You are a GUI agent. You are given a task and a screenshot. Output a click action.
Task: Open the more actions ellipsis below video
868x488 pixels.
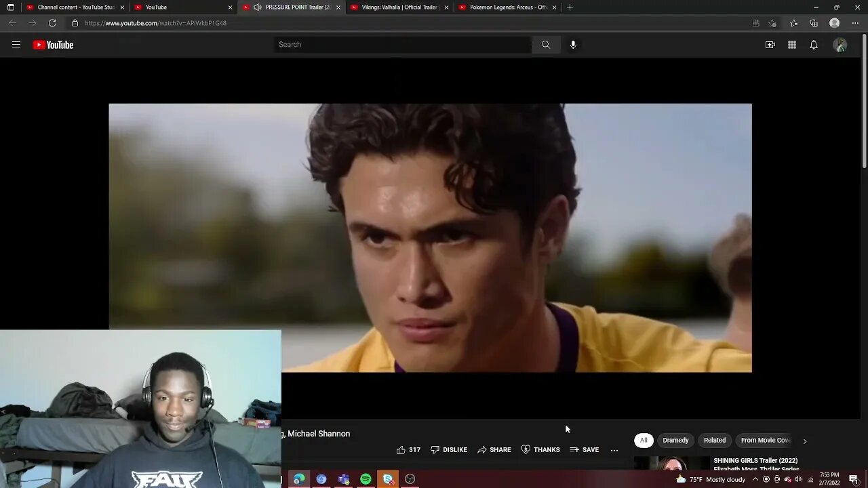pyautogui.click(x=614, y=449)
